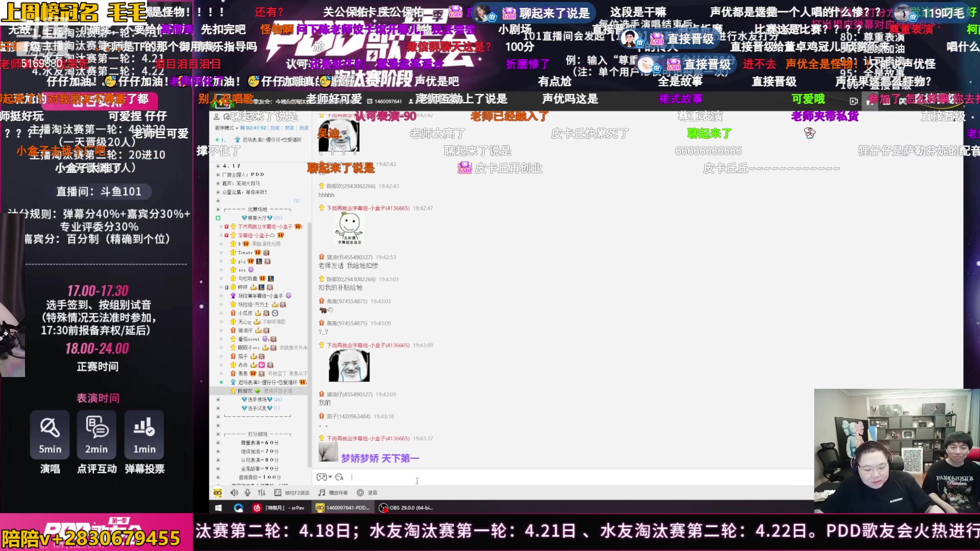The image size is (980, 551).
Task: Click the search icon beside user icon
Action: (226, 116)
